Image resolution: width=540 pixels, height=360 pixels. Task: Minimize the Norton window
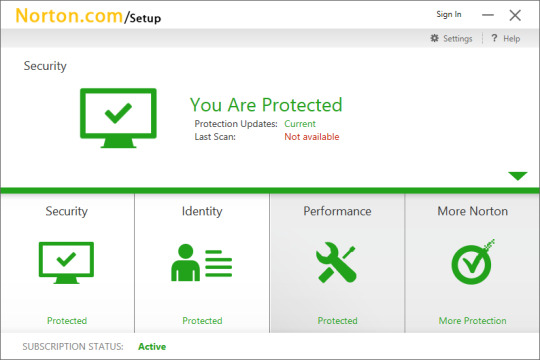[488, 15]
